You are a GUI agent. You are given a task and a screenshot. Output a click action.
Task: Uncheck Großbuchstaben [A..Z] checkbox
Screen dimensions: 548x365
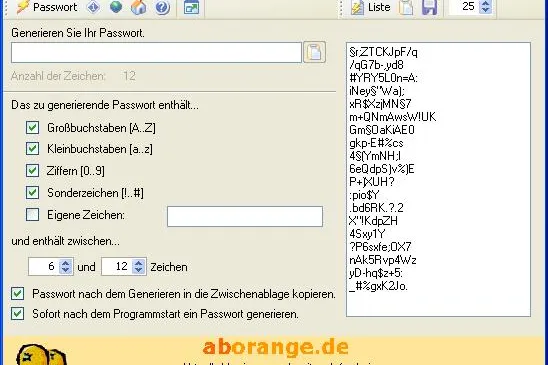[x=33, y=128]
